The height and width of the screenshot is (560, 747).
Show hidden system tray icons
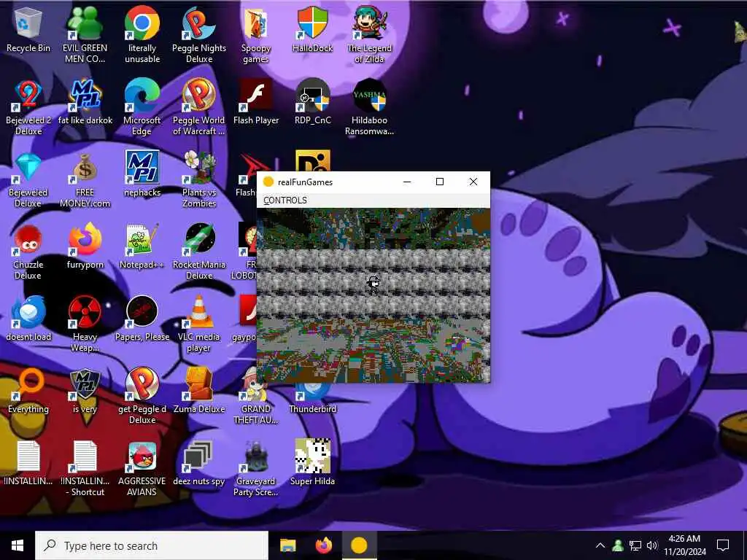tap(600, 545)
